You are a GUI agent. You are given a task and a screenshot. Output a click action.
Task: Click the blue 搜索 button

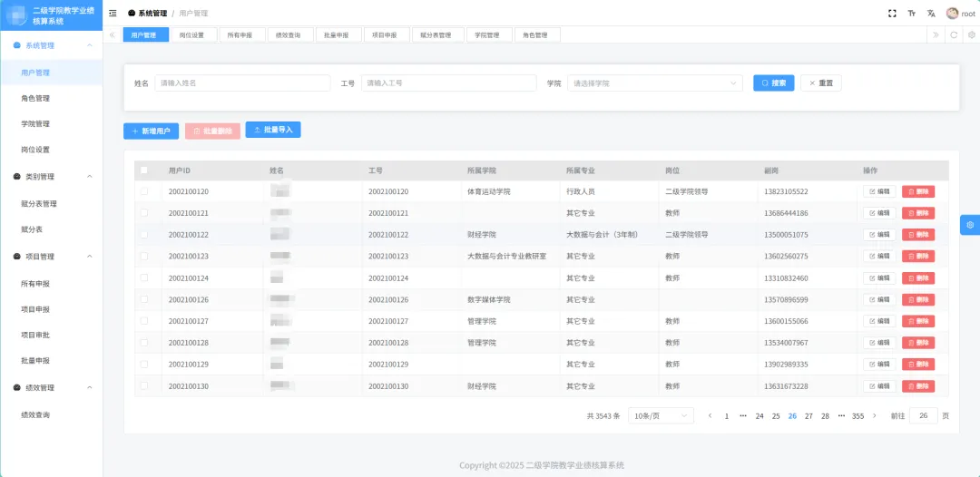[774, 83]
